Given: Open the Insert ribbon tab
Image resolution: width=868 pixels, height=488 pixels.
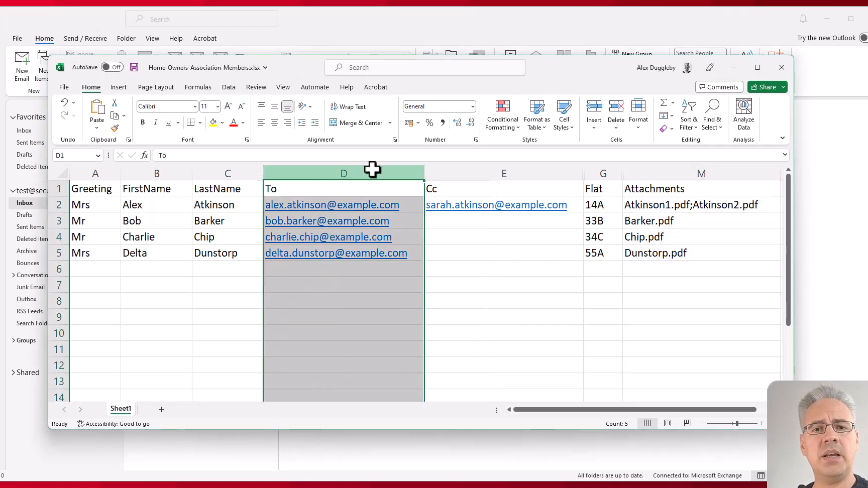Looking at the screenshot, I should (118, 87).
